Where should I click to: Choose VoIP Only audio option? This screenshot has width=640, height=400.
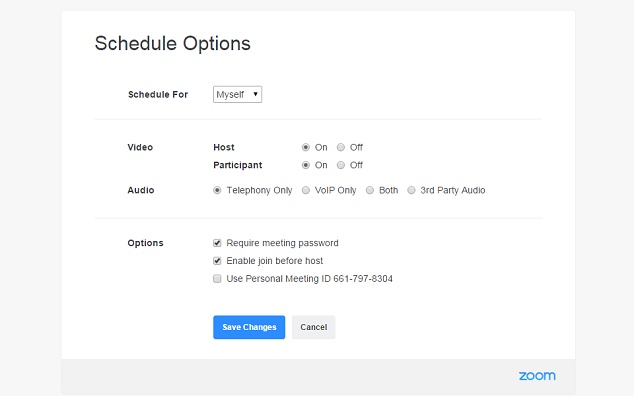pos(305,190)
